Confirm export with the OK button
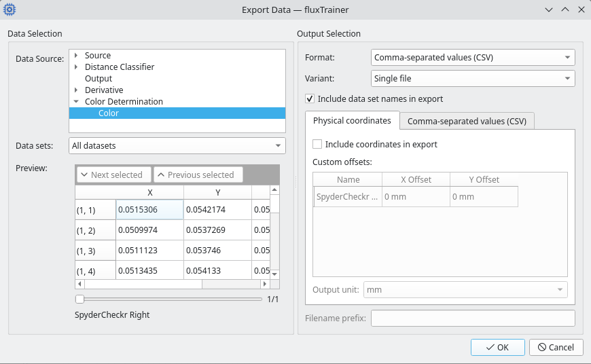Image resolution: width=591 pixels, height=364 pixels. point(497,348)
